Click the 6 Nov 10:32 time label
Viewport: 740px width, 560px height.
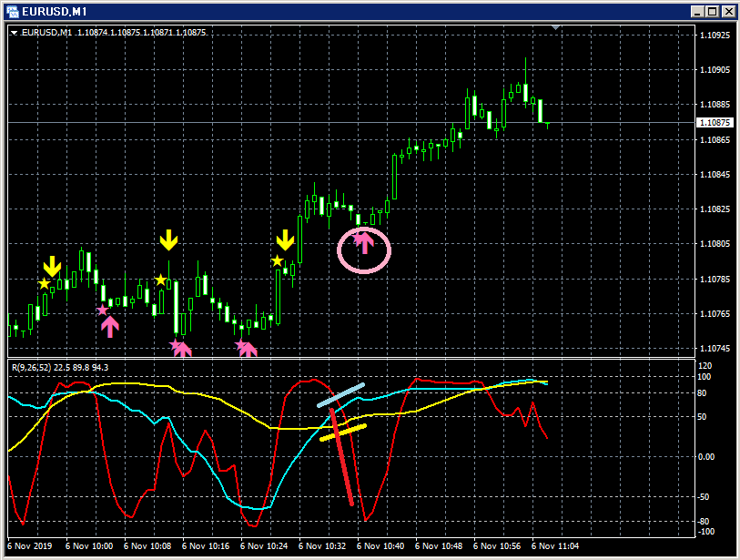[x=322, y=546]
